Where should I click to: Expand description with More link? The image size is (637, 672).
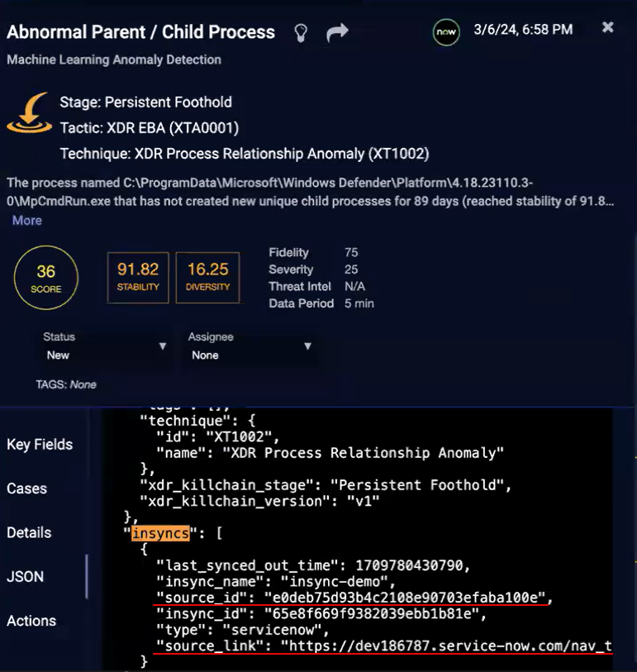[26, 221]
